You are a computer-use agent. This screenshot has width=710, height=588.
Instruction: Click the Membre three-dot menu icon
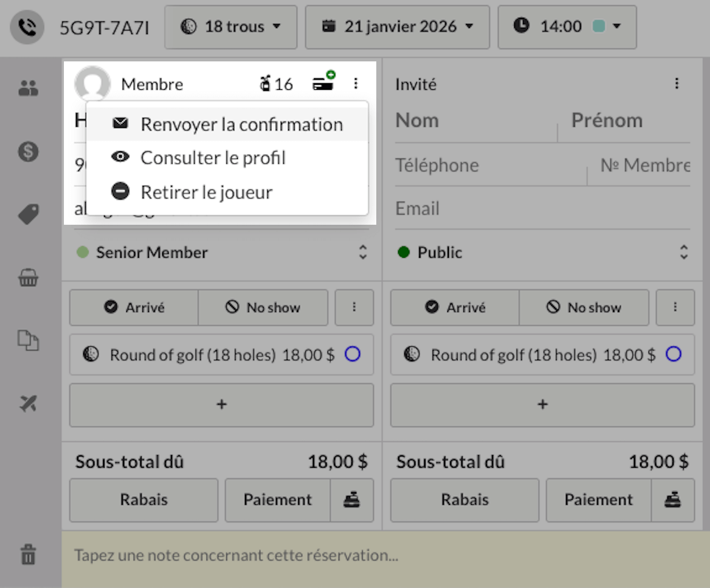pyautogui.click(x=356, y=83)
